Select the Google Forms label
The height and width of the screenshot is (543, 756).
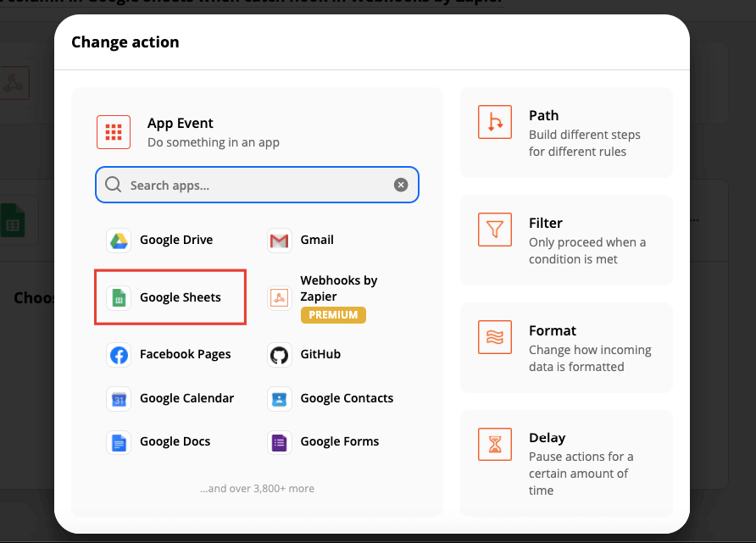[x=339, y=441]
